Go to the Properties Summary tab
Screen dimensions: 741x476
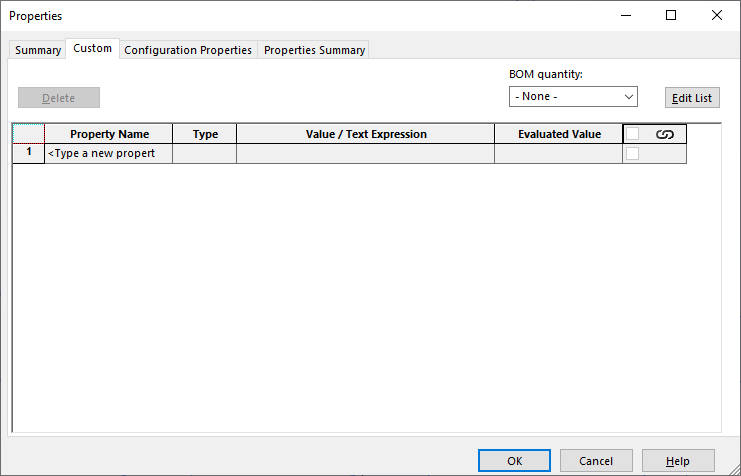click(314, 50)
